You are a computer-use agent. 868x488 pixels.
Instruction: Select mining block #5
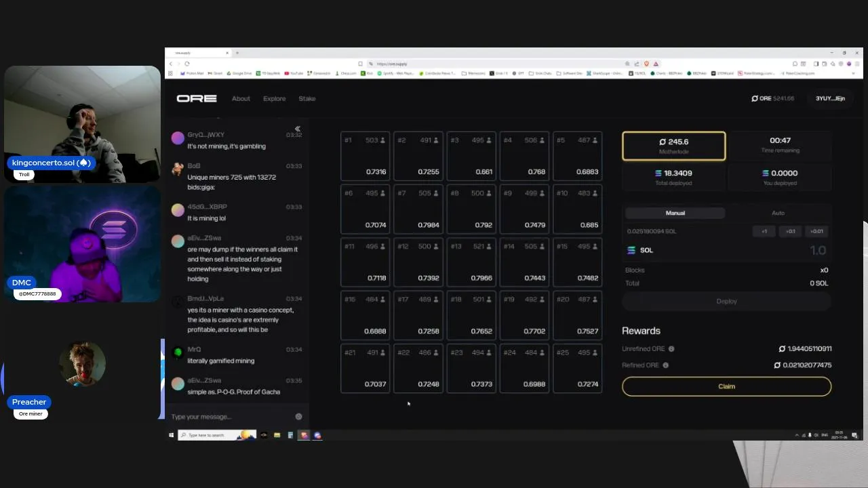point(578,156)
